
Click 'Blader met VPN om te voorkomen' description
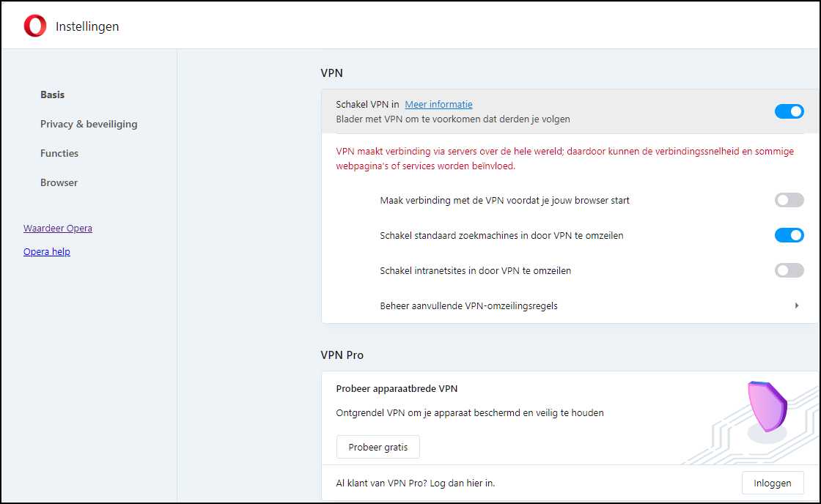pyautogui.click(x=453, y=119)
